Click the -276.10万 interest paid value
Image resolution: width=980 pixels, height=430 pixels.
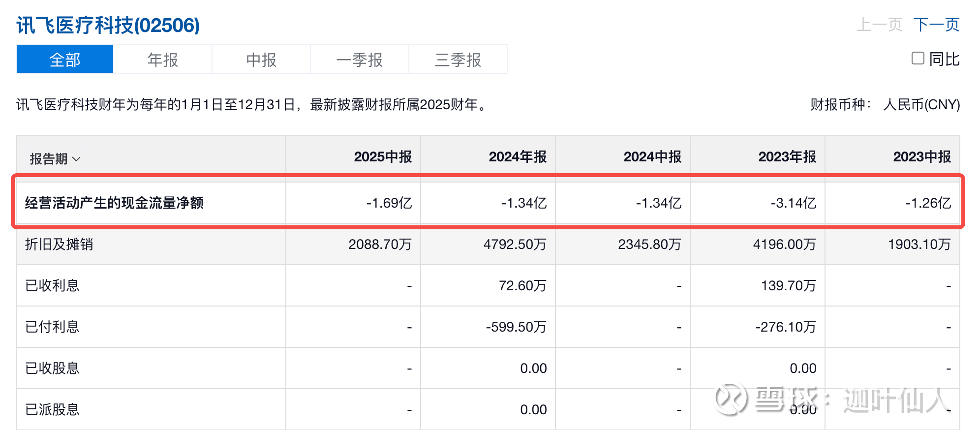(786, 327)
